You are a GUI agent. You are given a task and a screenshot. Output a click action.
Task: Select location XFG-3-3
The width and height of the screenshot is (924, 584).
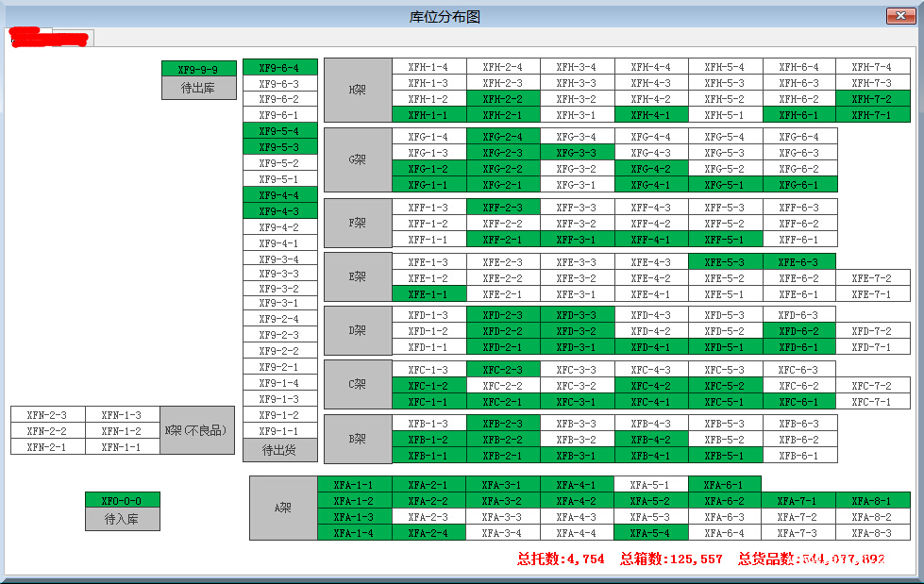point(577,153)
